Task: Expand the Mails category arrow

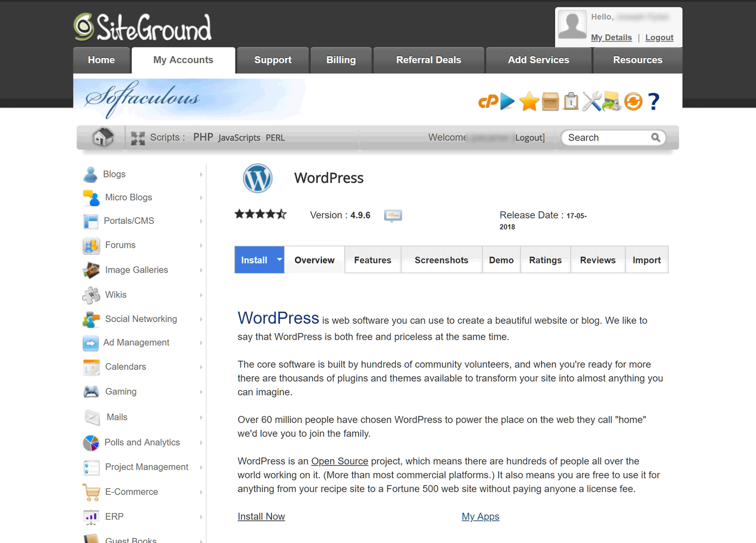Action: [201, 417]
